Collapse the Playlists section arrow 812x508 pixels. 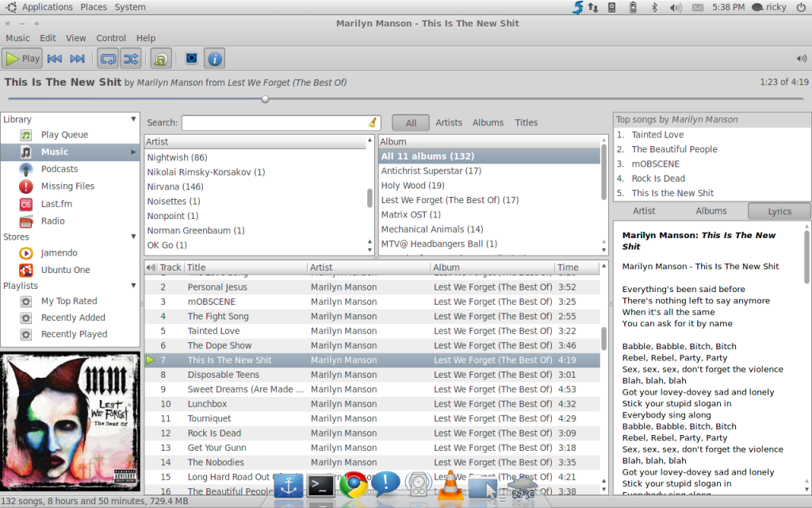pyautogui.click(x=133, y=286)
